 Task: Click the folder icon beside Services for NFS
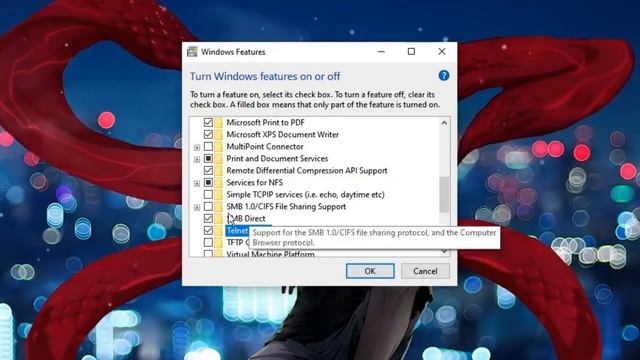(x=219, y=182)
